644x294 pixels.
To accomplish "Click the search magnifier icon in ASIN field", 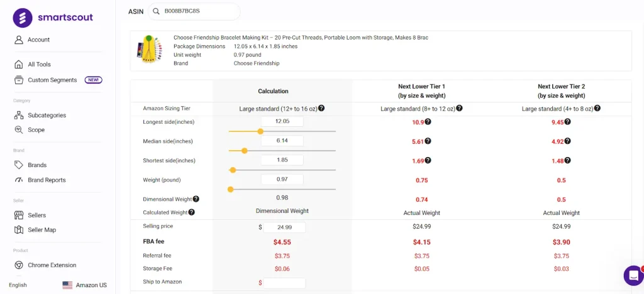I will pyautogui.click(x=156, y=11).
